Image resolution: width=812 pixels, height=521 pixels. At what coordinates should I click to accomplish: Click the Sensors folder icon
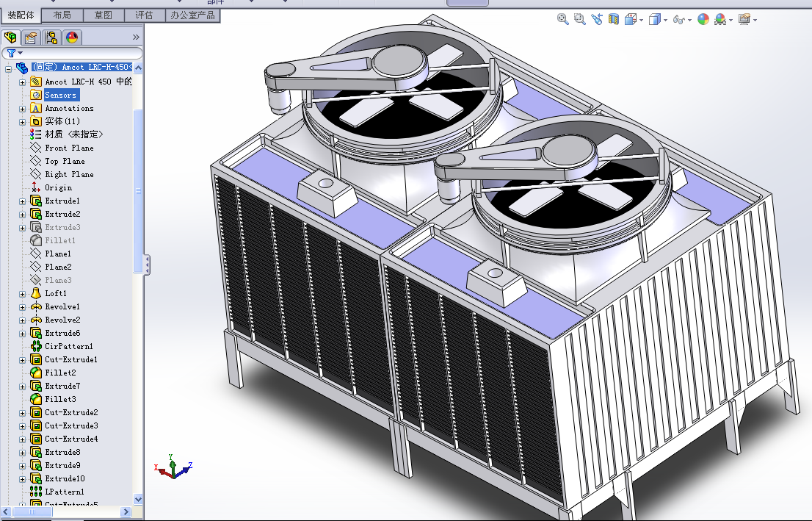click(x=36, y=95)
